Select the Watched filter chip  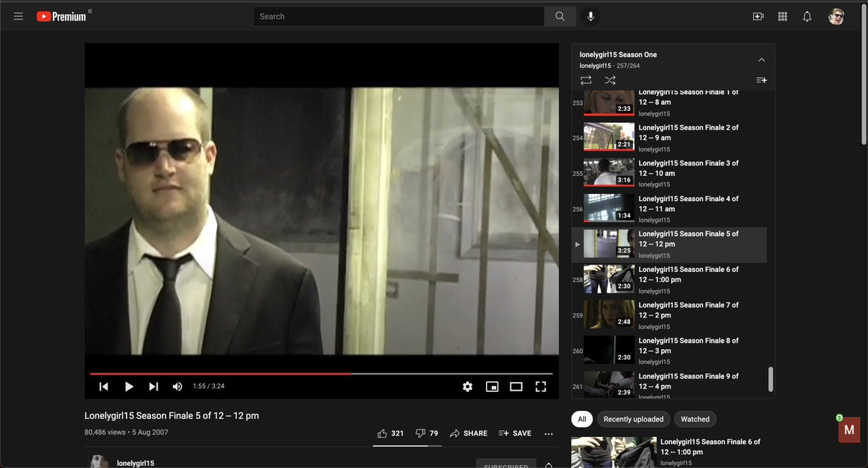pos(695,419)
